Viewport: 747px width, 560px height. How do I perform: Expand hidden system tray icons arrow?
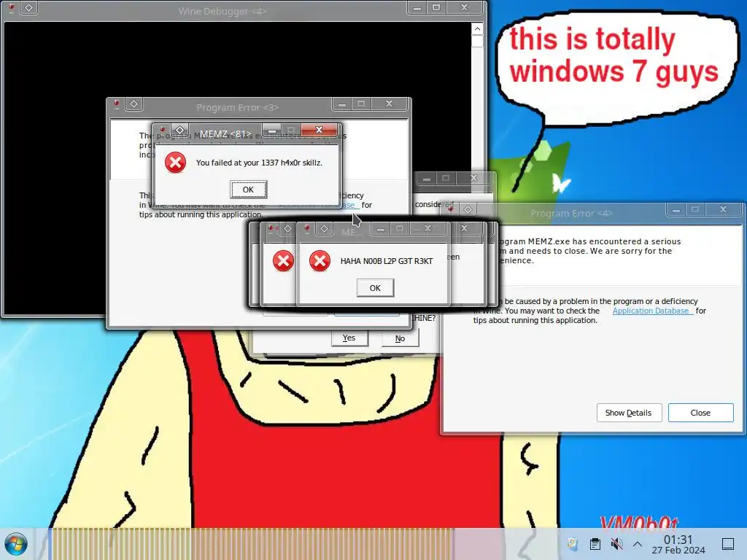(x=638, y=544)
